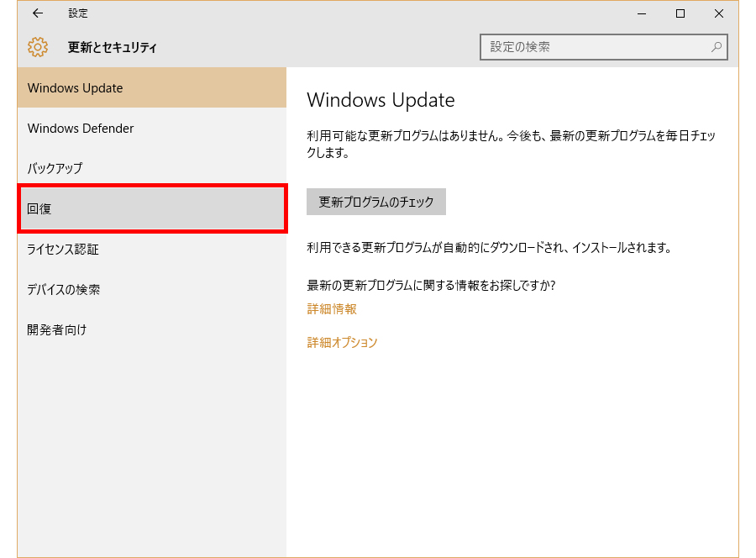The width and height of the screenshot is (756, 558).
Task: Open Windows Defender settings
Action: (x=152, y=129)
